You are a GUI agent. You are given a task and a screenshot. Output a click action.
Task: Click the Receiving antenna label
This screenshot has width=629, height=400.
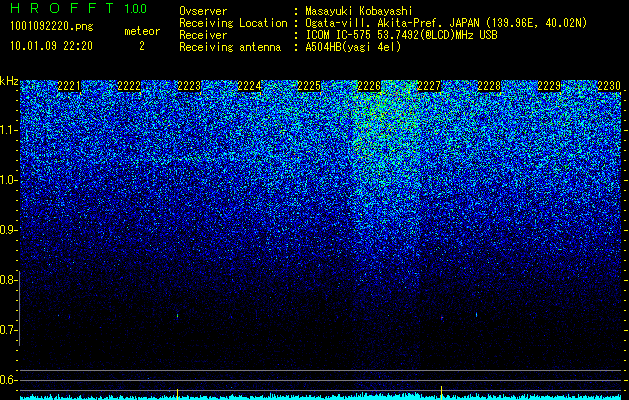[230, 47]
